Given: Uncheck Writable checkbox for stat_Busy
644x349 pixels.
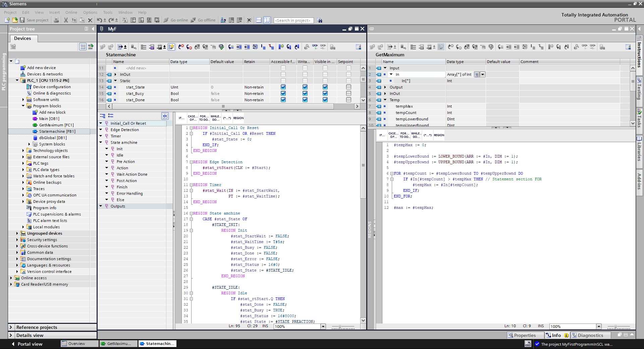Looking at the screenshot, I should coord(305,94).
